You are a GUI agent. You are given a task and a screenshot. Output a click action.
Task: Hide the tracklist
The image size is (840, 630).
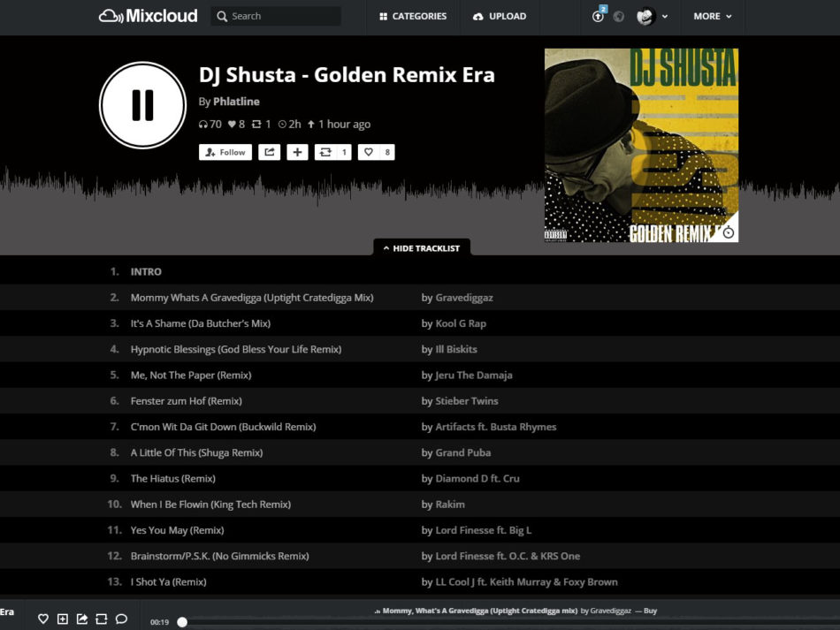click(422, 248)
